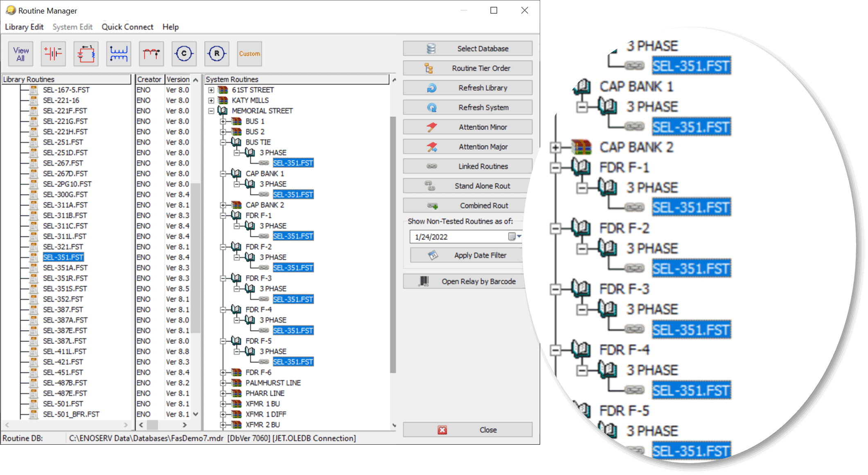Image resolution: width=868 pixels, height=475 pixels.
Task: Click the Attention Minor button
Action: pos(467,127)
